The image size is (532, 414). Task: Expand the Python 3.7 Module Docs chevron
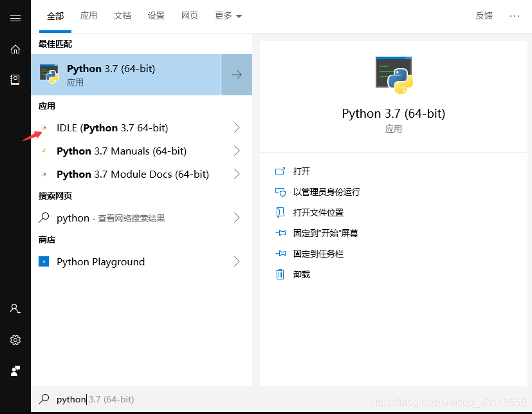pos(237,174)
